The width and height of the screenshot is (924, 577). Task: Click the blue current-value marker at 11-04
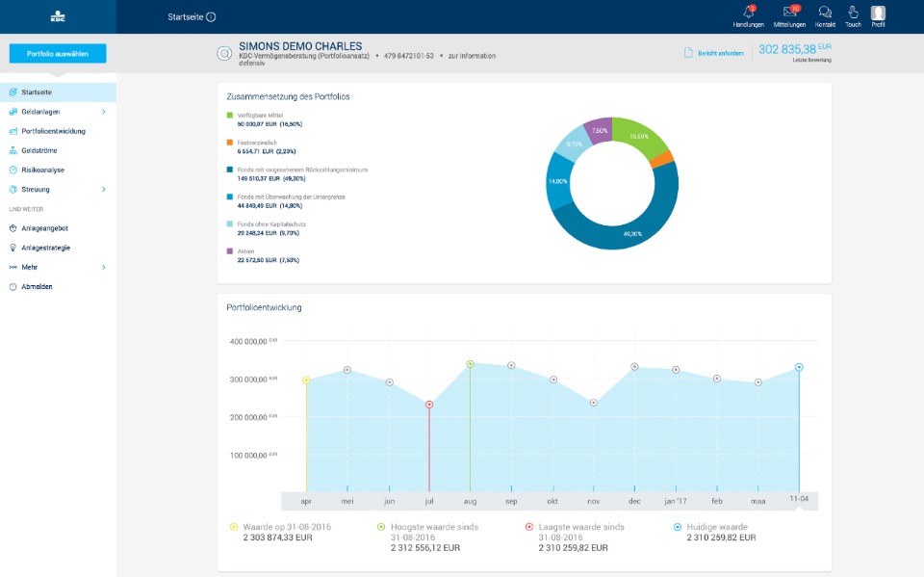(799, 367)
